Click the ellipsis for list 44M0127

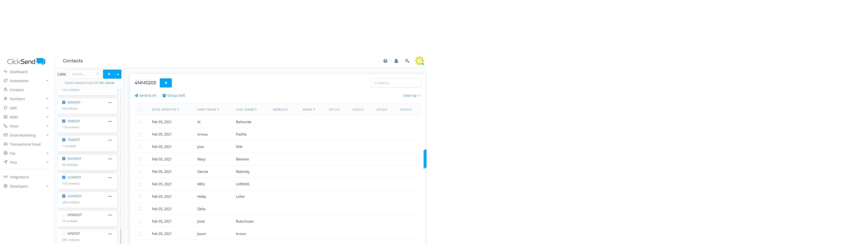(110, 196)
